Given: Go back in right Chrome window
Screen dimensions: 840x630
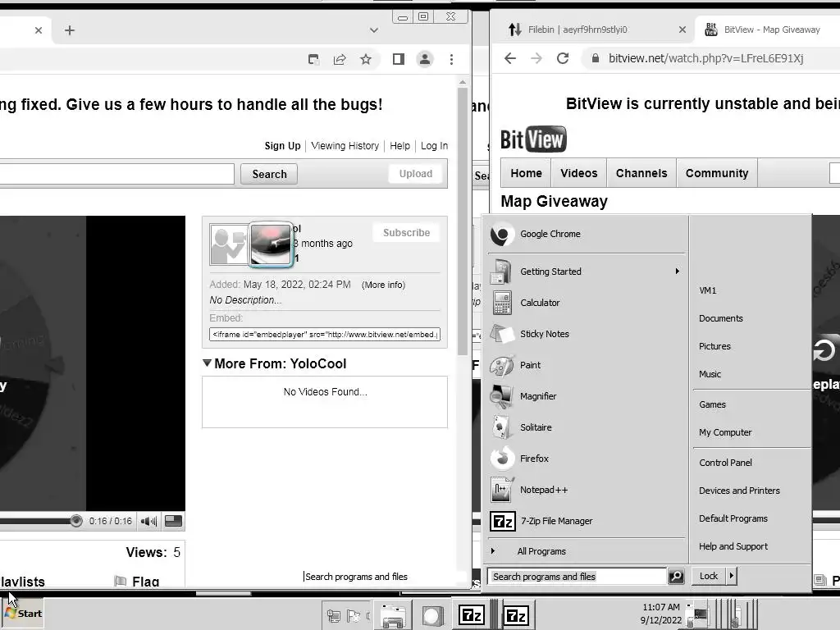Looking at the screenshot, I should [x=510, y=58].
